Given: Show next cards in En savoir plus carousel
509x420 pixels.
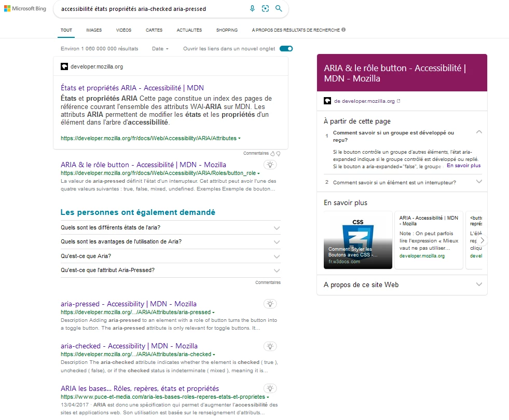Looking at the screenshot, I should 482,240.
